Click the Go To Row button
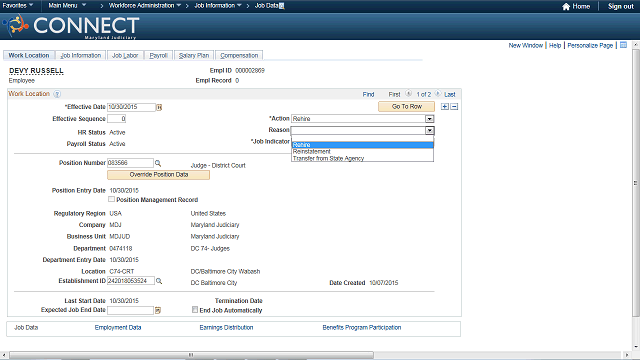 point(407,107)
